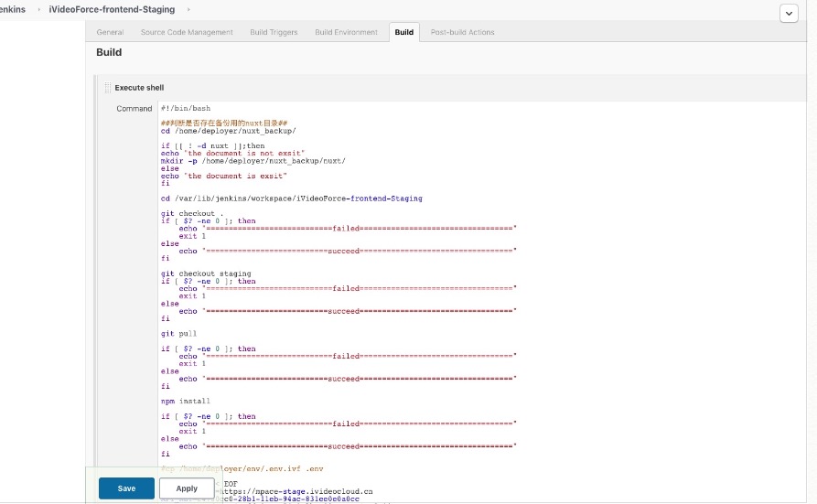The image size is (817, 504).
Task: Open the Build Triggers tab
Action: [274, 32]
